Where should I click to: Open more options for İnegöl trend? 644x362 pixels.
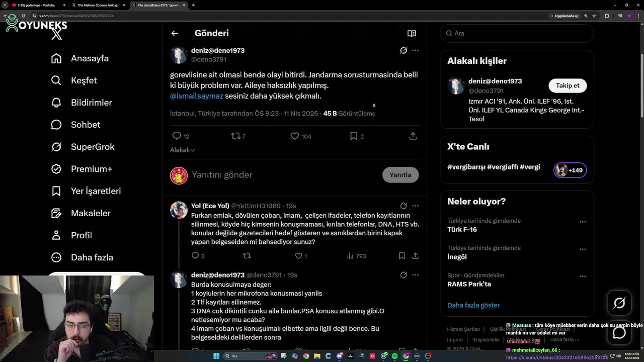(583, 249)
